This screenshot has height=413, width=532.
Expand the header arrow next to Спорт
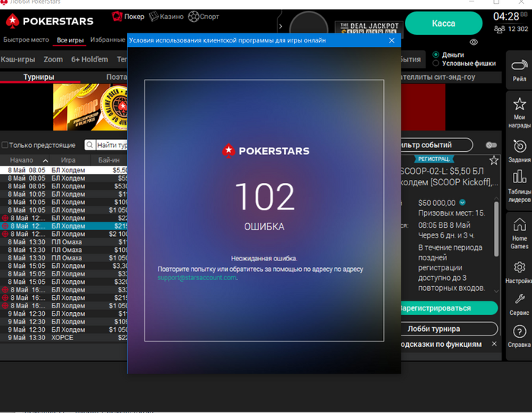280,27
